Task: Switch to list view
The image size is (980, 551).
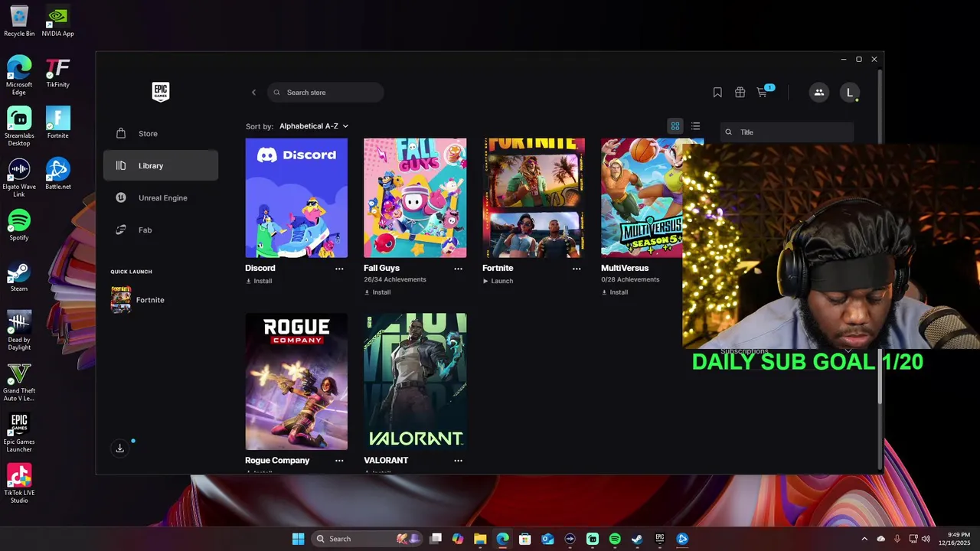Action: click(x=695, y=126)
